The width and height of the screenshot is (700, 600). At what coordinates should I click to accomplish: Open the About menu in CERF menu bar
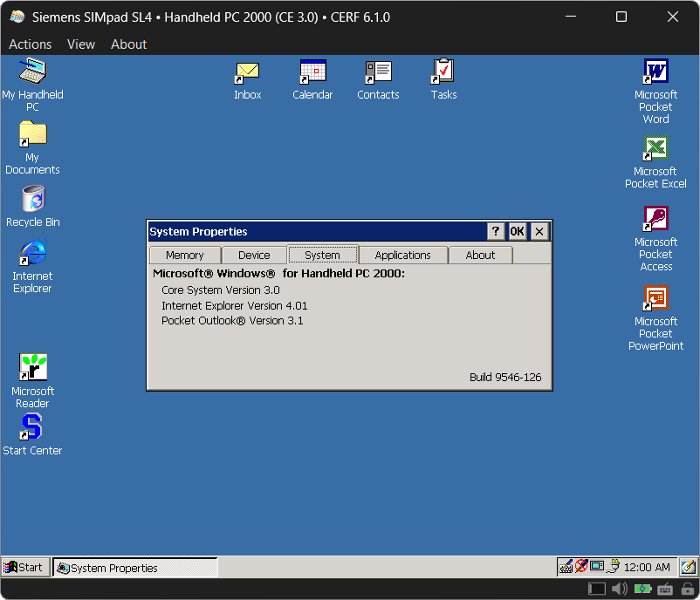[128, 44]
